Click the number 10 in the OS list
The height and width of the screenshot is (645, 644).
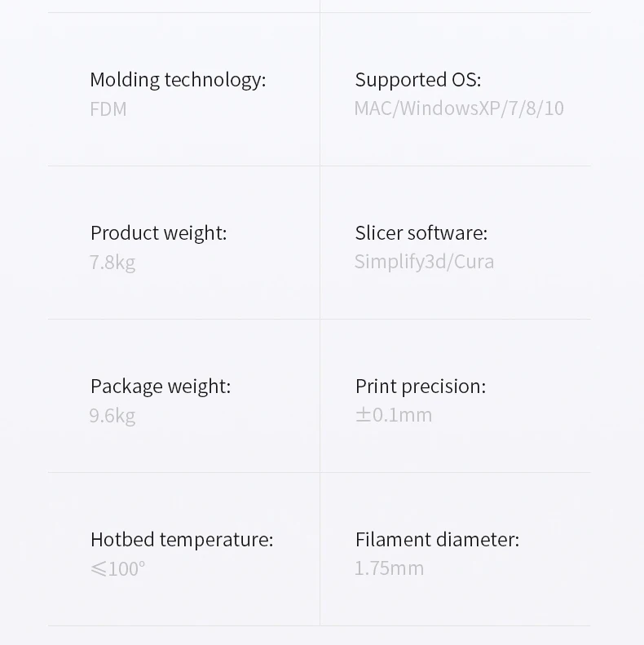[x=554, y=108]
